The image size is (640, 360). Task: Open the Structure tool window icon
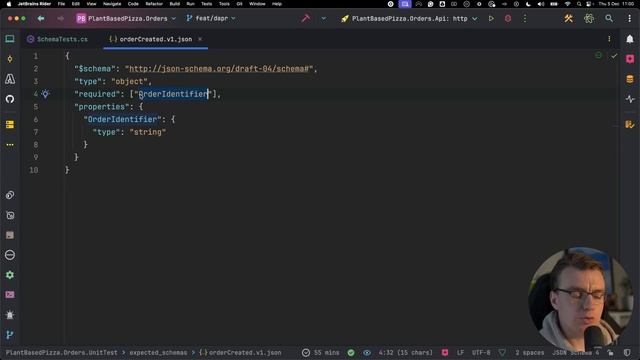pyautogui.click(x=10, y=124)
